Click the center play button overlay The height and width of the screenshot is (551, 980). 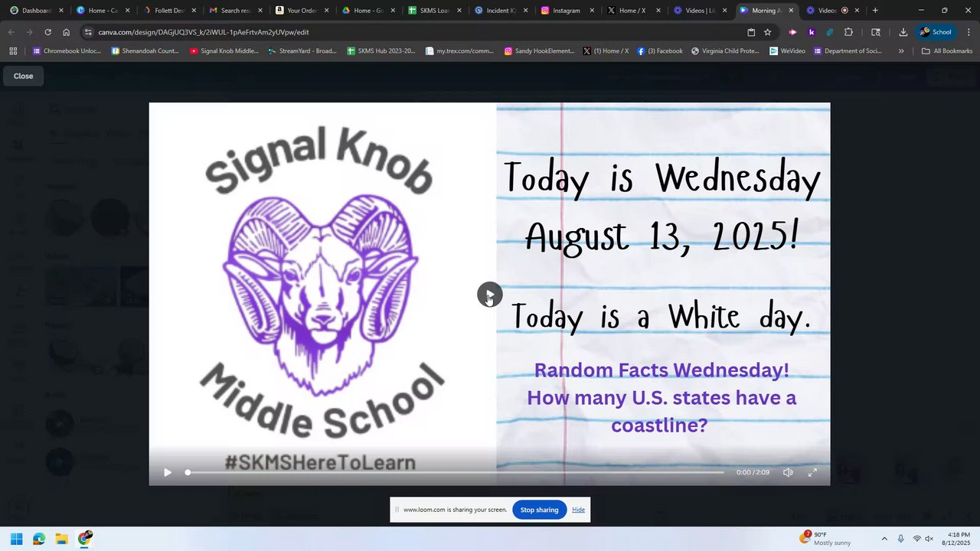(490, 295)
